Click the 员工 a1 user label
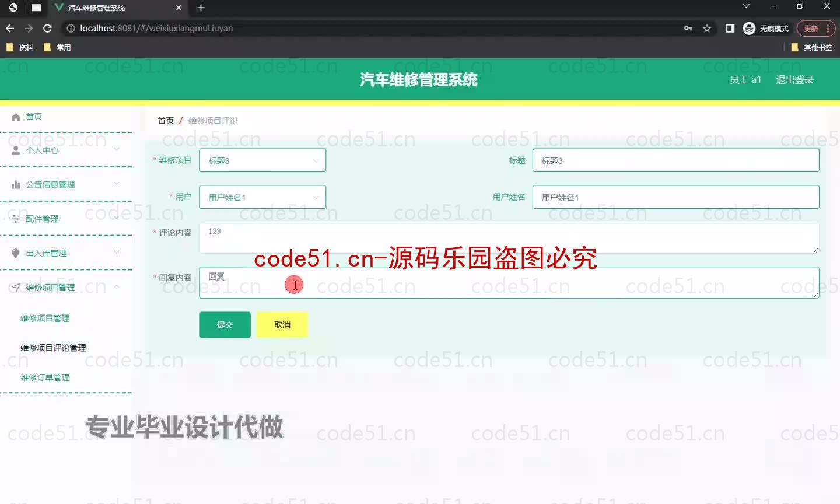Screen dimensions: 840x504 [x=745, y=80]
